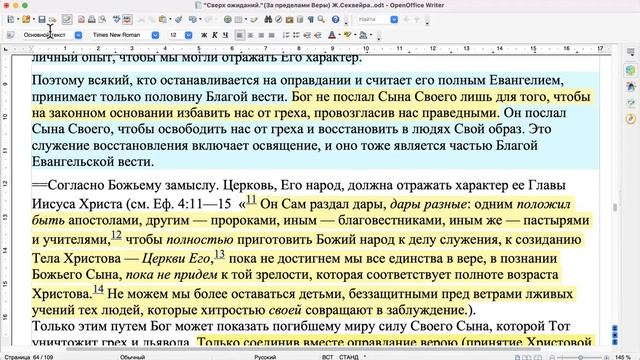Click the Zoom magnifier icon
Viewport: 640px width, 360px height.
point(321,19)
